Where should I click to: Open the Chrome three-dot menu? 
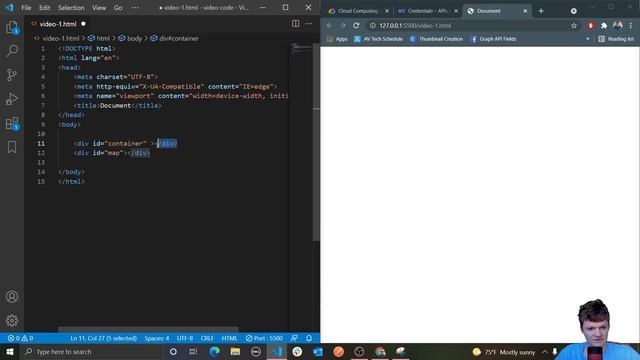coord(631,25)
